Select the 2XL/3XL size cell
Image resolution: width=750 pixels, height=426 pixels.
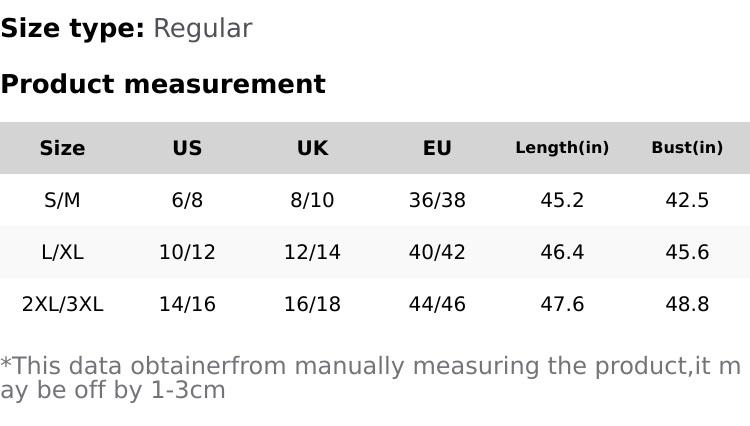62,304
